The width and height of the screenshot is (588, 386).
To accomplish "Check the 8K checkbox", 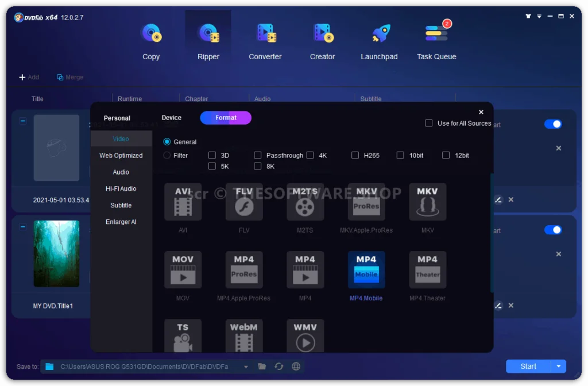I will pyautogui.click(x=258, y=166).
